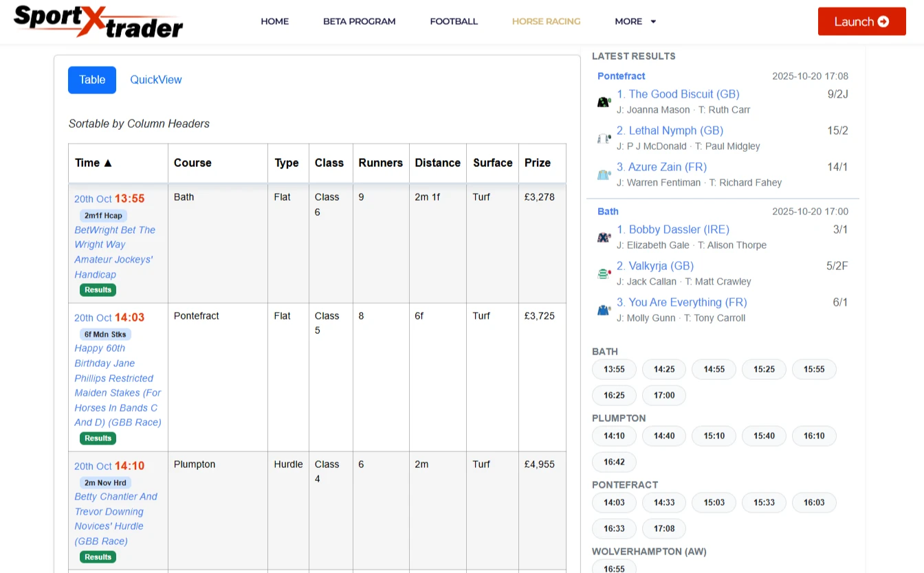924x573 pixels.
Task: Choose Plumpton 15:10 race time
Action: [714, 436]
